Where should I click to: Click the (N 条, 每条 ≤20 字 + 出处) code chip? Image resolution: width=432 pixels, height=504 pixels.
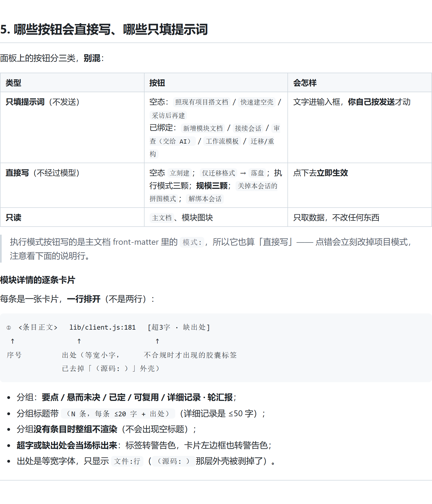coord(118,413)
